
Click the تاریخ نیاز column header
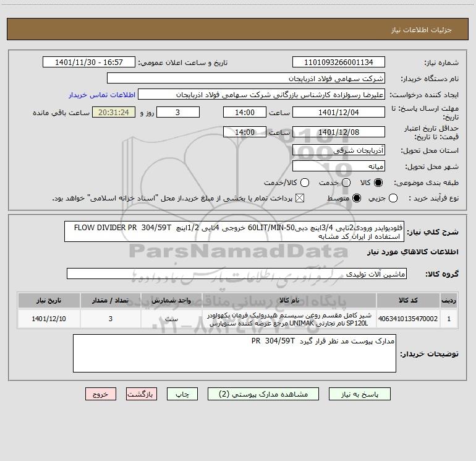pos(49,300)
